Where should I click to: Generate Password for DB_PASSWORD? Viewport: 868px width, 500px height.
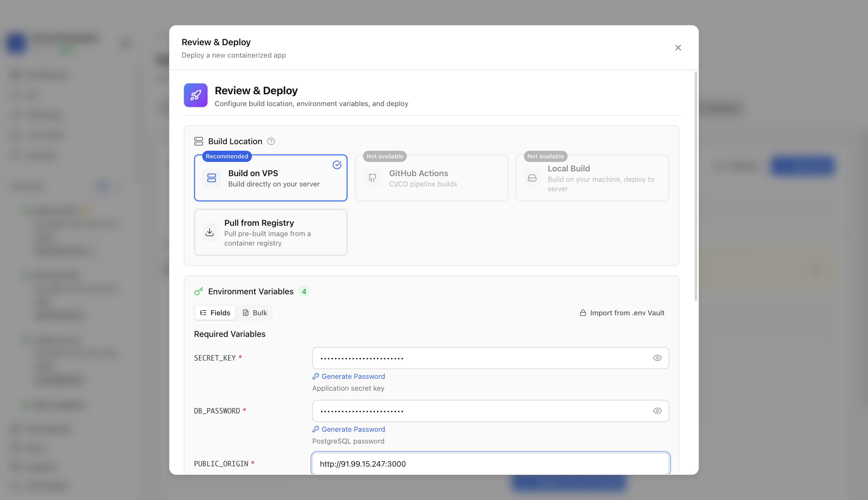click(x=348, y=429)
